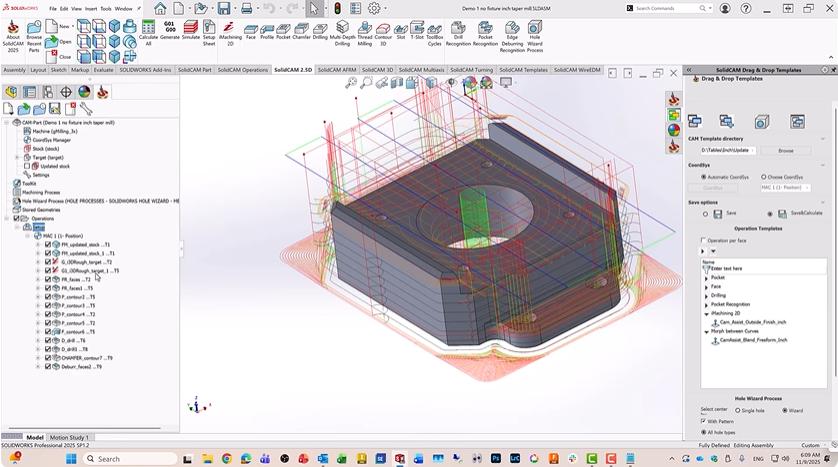Viewport: 838px width, 467px height.
Task: Open the Tools menu
Action: [x=106, y=9]
